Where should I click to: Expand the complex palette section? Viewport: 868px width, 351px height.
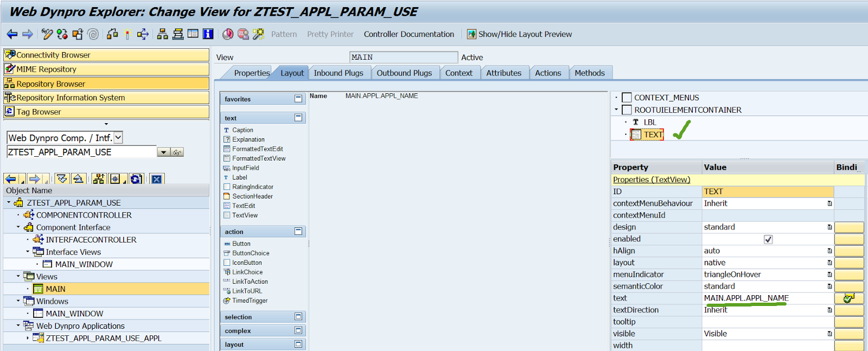[298, 330]
